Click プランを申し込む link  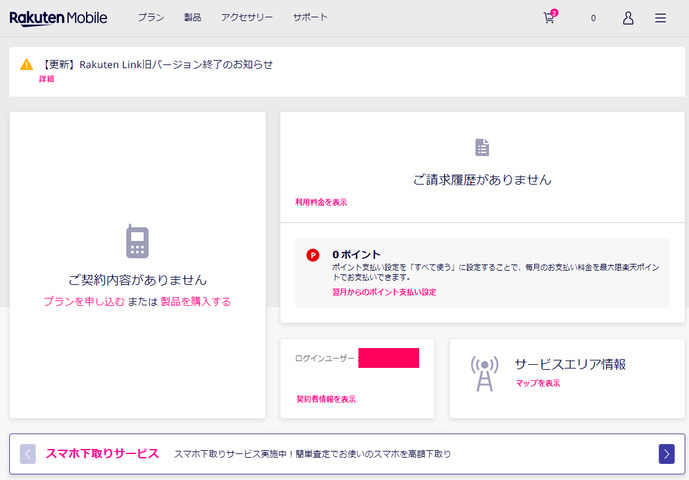[83, 301]
